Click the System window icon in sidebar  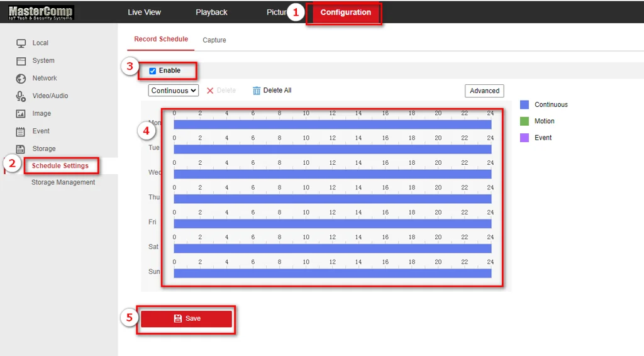click(21, 61)
